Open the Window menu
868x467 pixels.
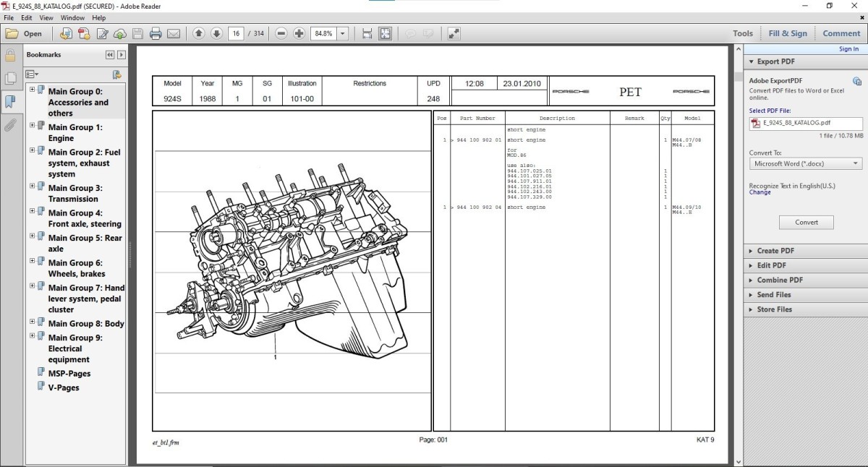click(x=72, y=17)
